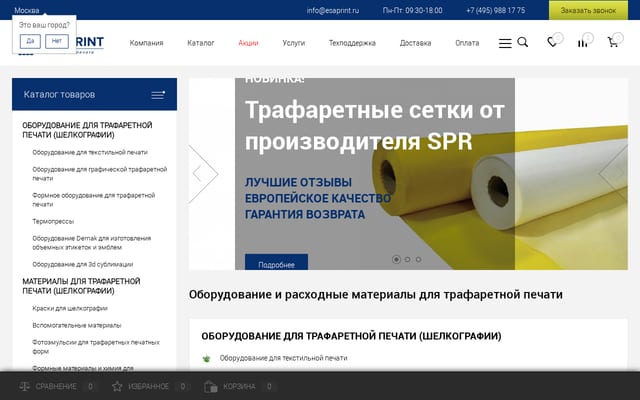Click Сравнение in bottom bar

(x=56, y=386)
